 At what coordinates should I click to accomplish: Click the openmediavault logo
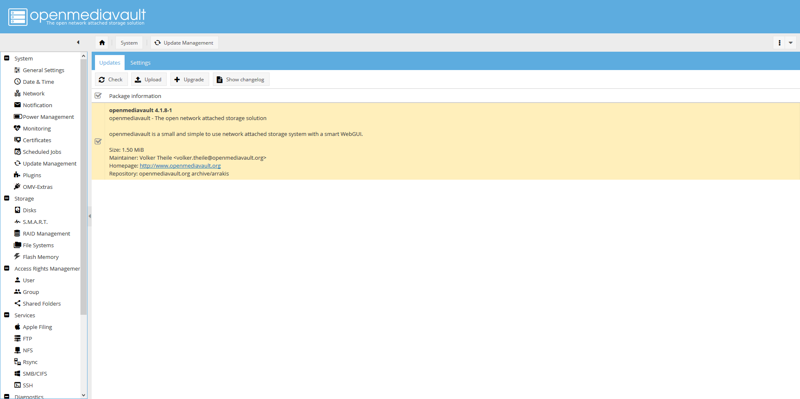click(x=77, y=16)
